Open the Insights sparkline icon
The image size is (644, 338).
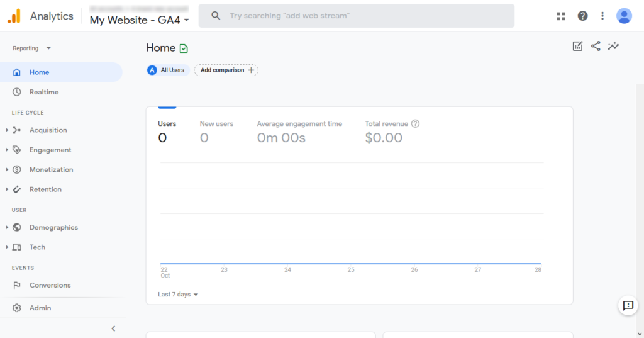[x=613, y=46]
